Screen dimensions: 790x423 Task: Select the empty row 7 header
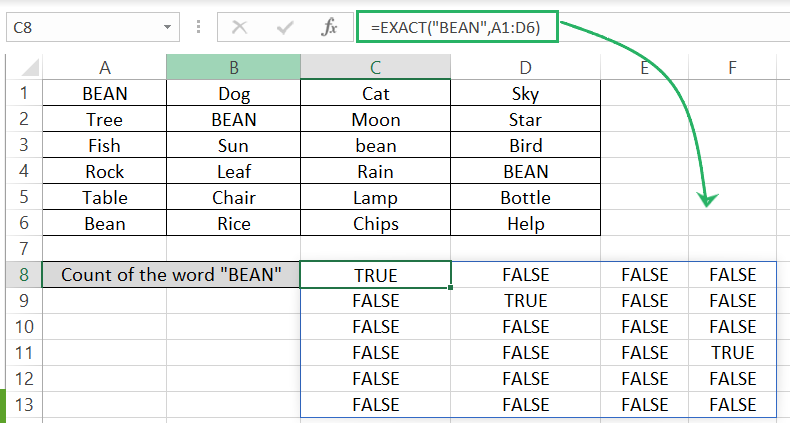21,249
